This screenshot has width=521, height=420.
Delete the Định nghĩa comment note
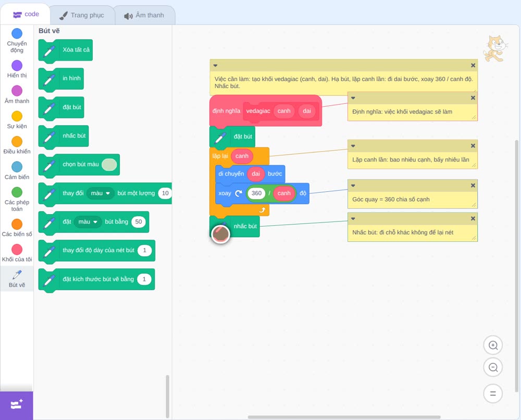click(x=473, y=98)
